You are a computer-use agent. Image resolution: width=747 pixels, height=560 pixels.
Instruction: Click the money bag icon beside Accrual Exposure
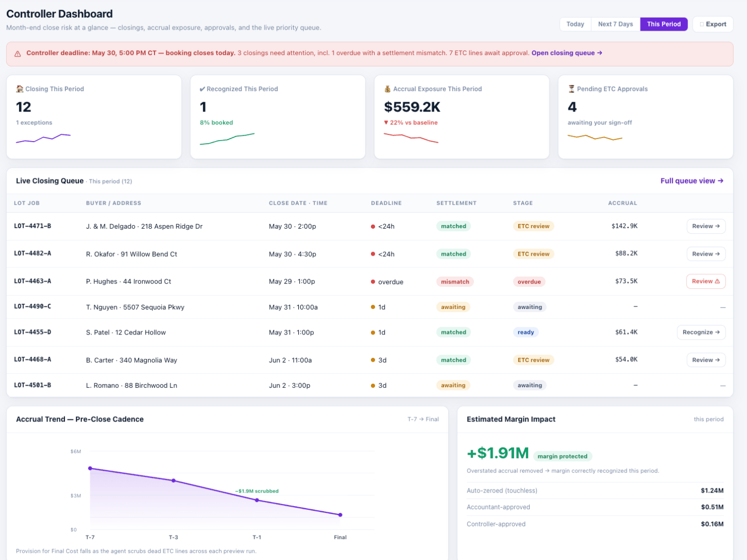(x=388, y=89)
